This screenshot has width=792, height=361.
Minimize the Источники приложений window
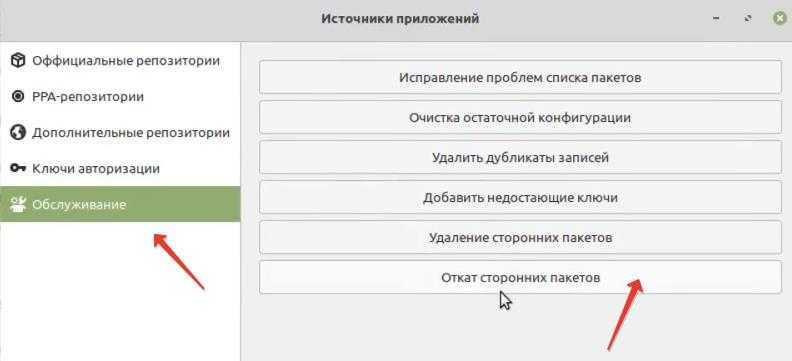point(716,19)
